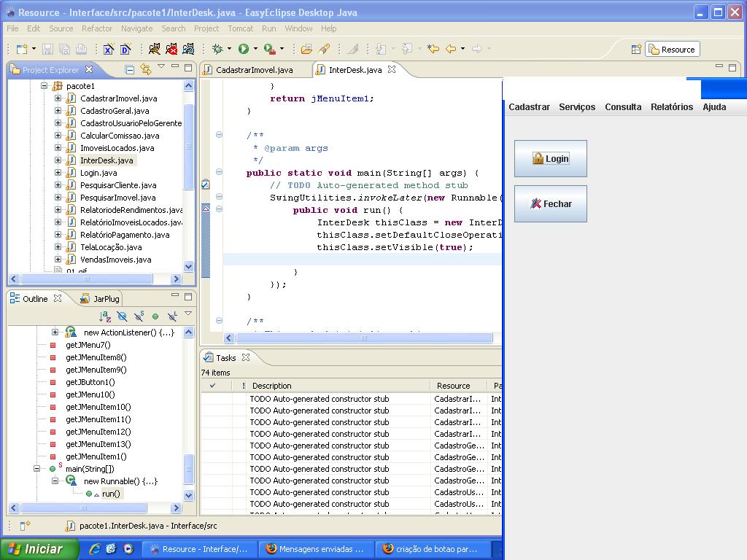Toggle Link with Editor in Project Explorer
This screenshot has width=747, height=560.
click(x=146, y=70)
